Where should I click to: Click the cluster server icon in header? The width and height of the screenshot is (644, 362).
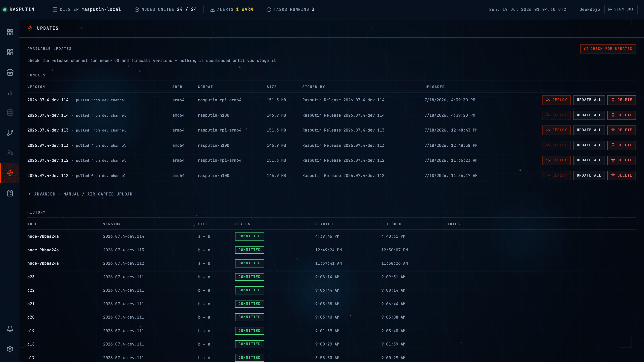point(55,9)
